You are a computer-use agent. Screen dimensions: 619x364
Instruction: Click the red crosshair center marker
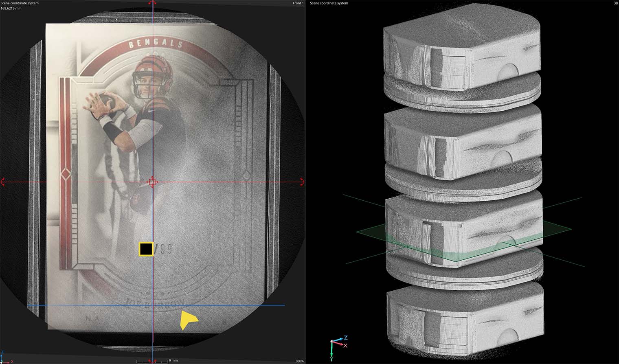coord(152,182)
